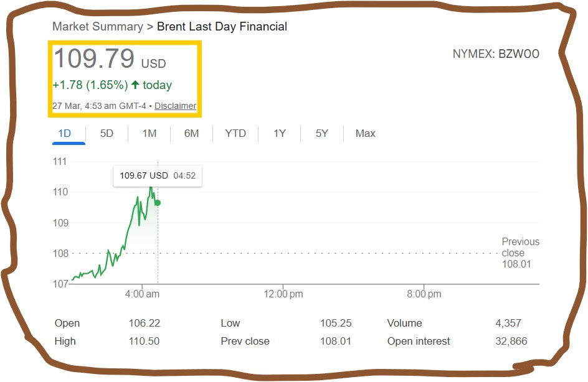Click the NYMEX: BZW00 ticker label

click(496, 54)
